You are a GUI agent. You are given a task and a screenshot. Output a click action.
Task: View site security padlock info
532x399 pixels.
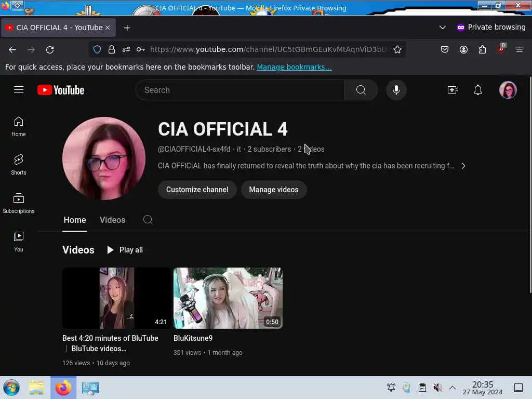[x=112, y=49]
